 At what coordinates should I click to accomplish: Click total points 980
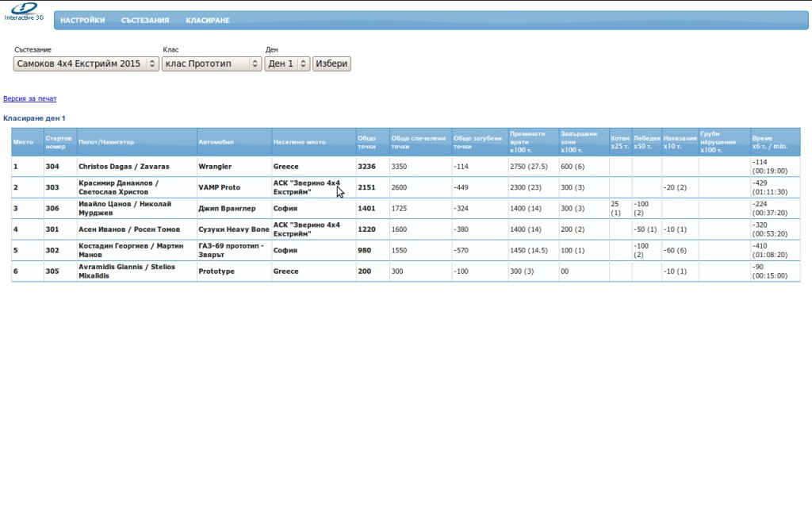point(365,250)
